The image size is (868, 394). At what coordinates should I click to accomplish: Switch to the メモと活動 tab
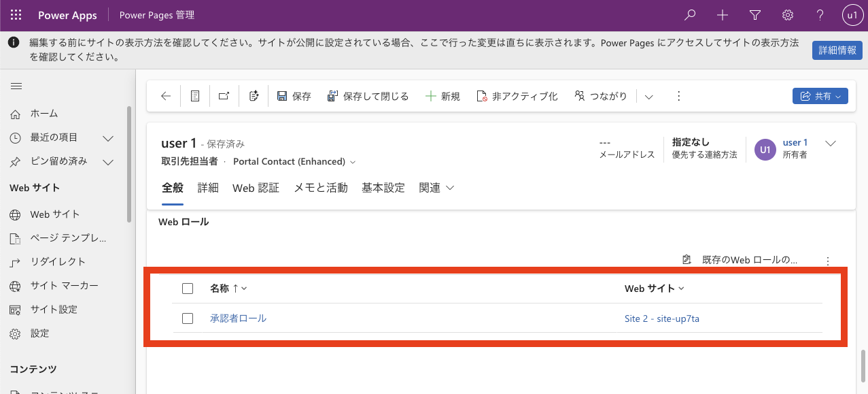tap(320, 188)
